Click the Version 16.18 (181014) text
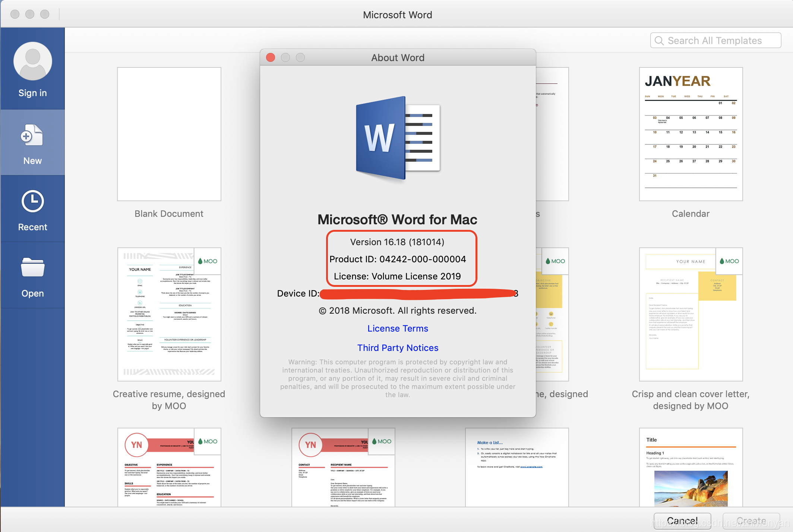793x532 pixels. click(397, 242)
